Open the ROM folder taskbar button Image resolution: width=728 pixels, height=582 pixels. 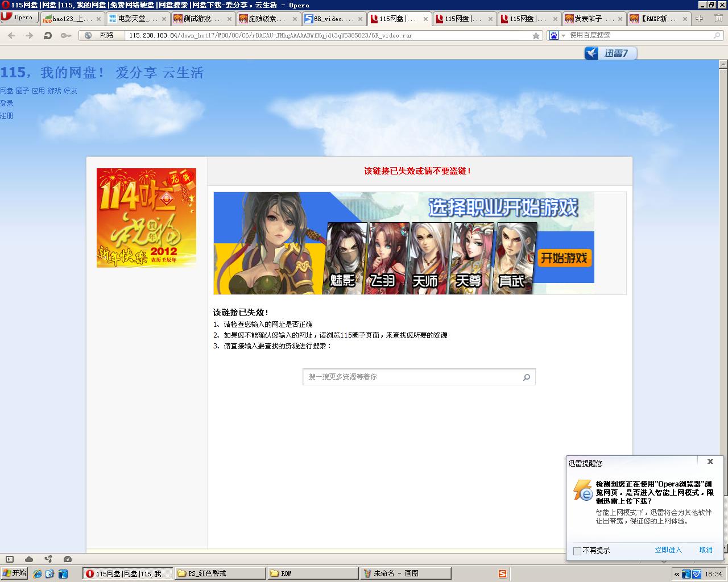(313, 573)
